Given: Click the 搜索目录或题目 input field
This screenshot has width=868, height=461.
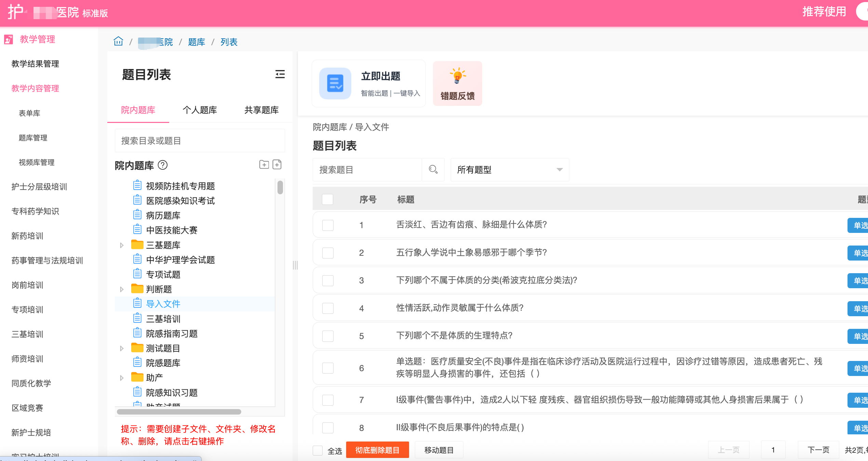Looking at the screenshot, I should [x=200, y=141].
